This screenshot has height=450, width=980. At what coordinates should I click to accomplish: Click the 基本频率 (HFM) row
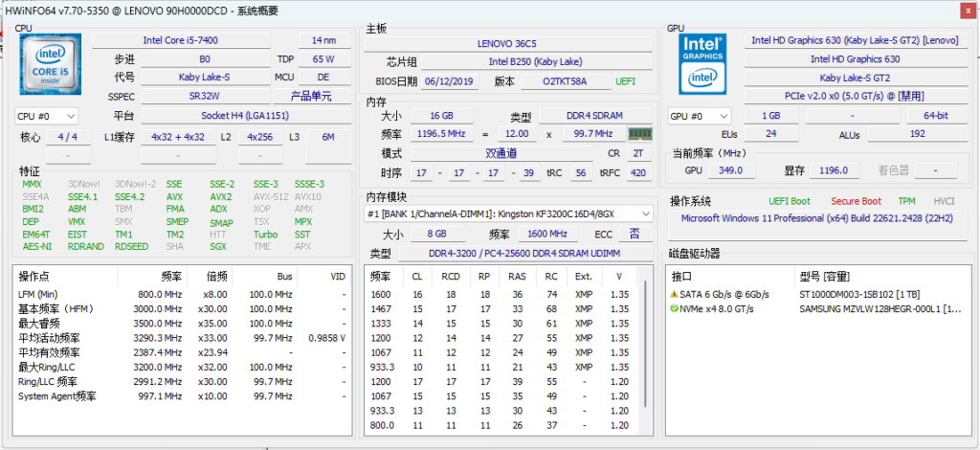(x=182, y=308)
